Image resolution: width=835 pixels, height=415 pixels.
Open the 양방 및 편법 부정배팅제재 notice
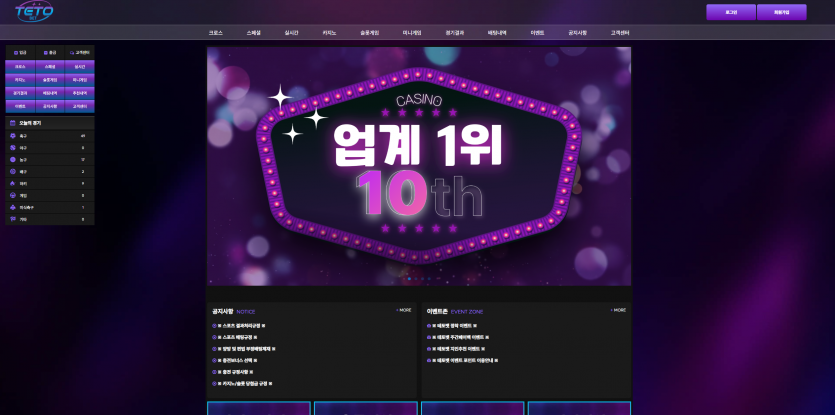point(247,349)
